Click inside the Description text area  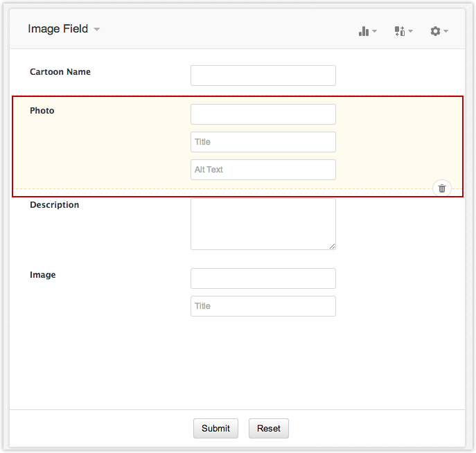(263, 224)
